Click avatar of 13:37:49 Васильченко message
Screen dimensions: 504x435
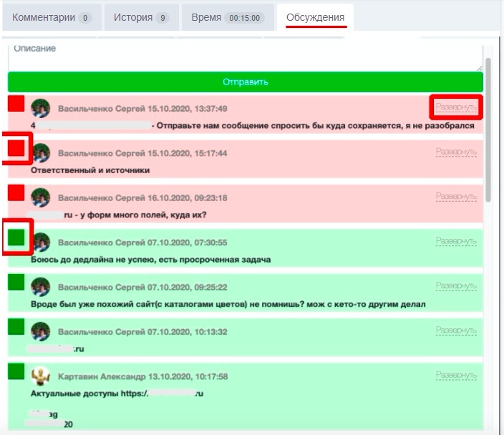(x=41, y=108)
